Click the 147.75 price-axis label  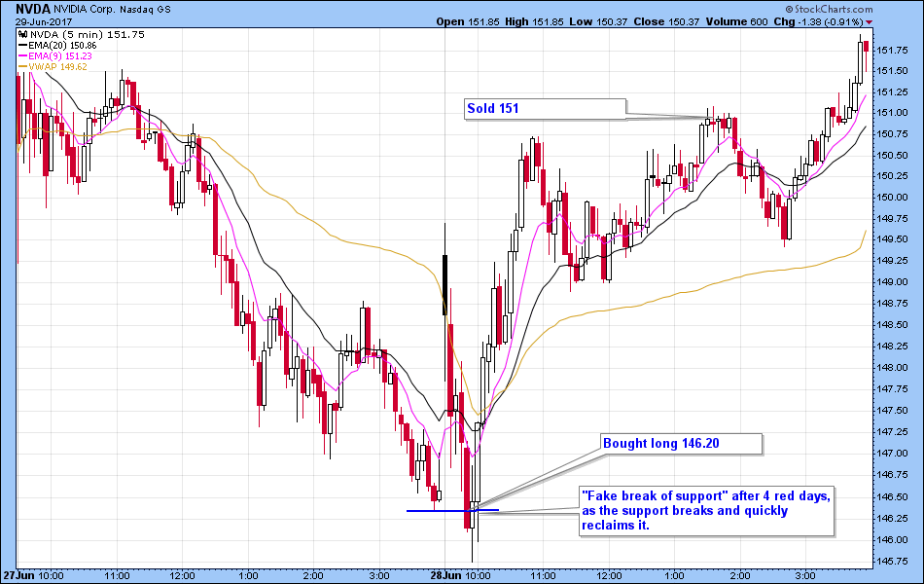[892, 389]
